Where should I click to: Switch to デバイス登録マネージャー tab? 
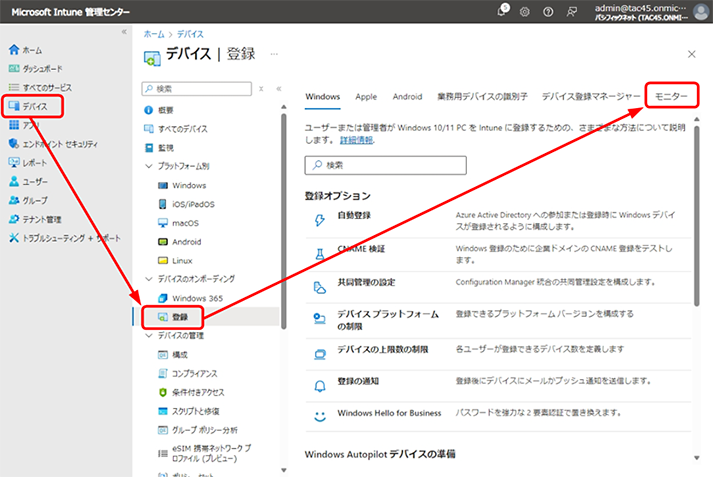coord(591,96)
